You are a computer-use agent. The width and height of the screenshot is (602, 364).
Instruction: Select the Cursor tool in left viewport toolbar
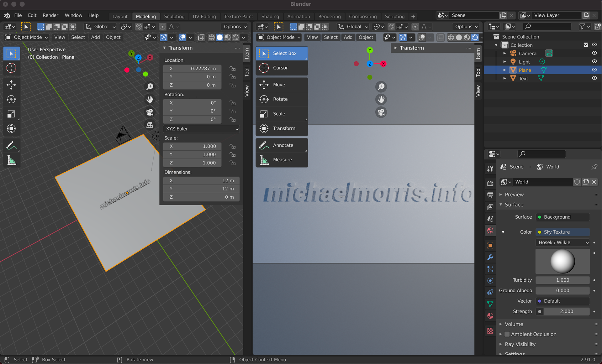click(11, 68)
